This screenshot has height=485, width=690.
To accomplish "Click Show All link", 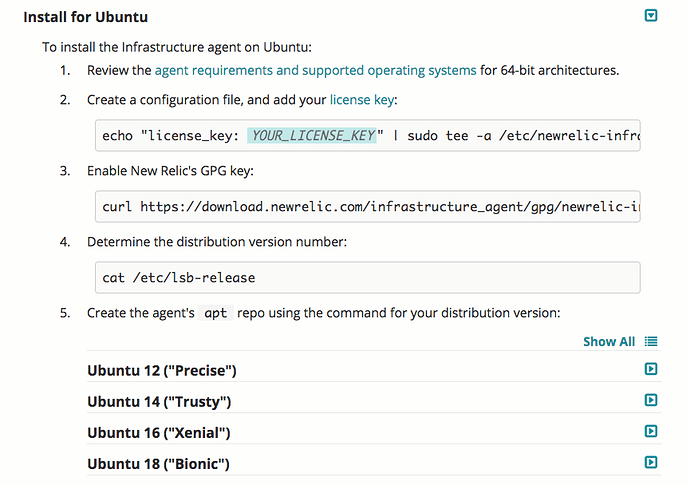I will tap(609, 342).
